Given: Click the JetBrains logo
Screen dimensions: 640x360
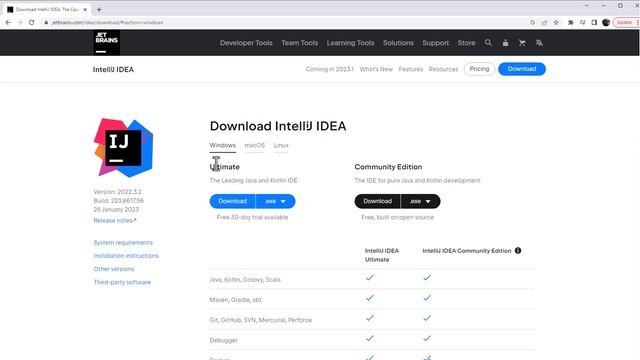Looking at the screenshot, I should pos(107,42).
